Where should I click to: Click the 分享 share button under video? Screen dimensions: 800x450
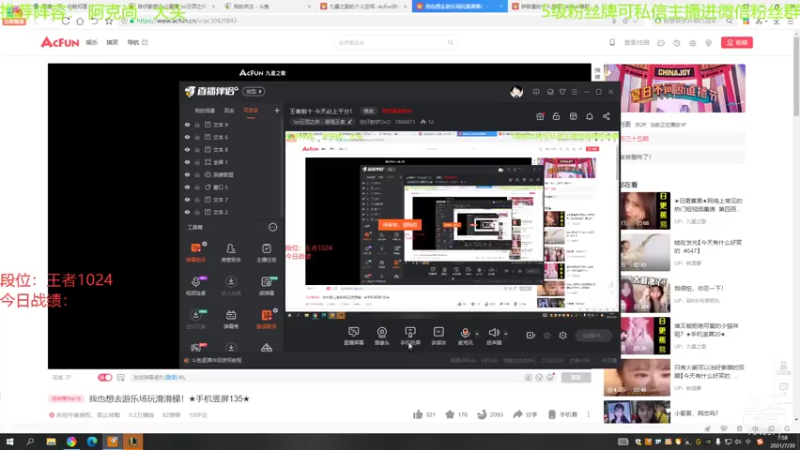tap(525, 414)
